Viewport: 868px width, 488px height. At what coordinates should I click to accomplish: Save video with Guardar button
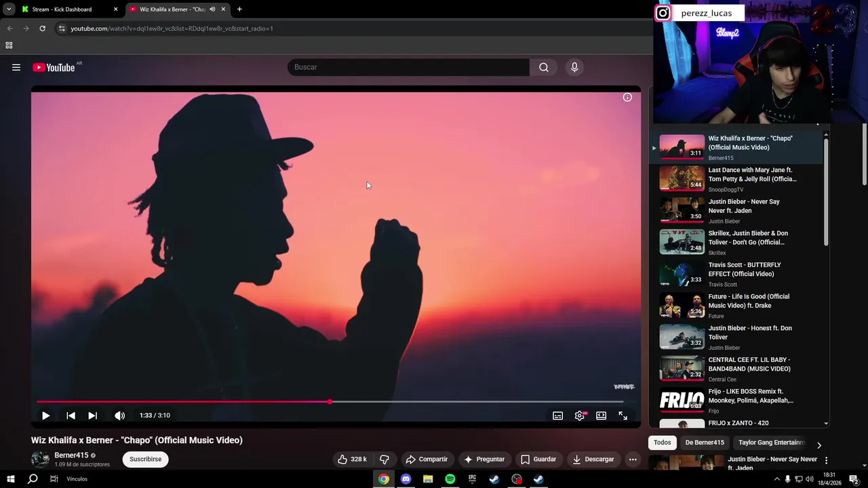coord(538,460)
